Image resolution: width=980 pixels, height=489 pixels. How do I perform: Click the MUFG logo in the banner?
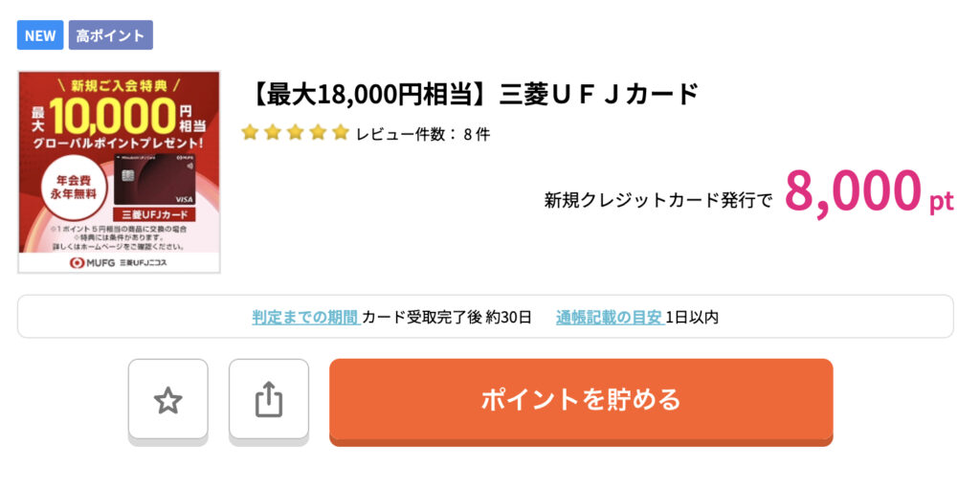tap(88, 263)
